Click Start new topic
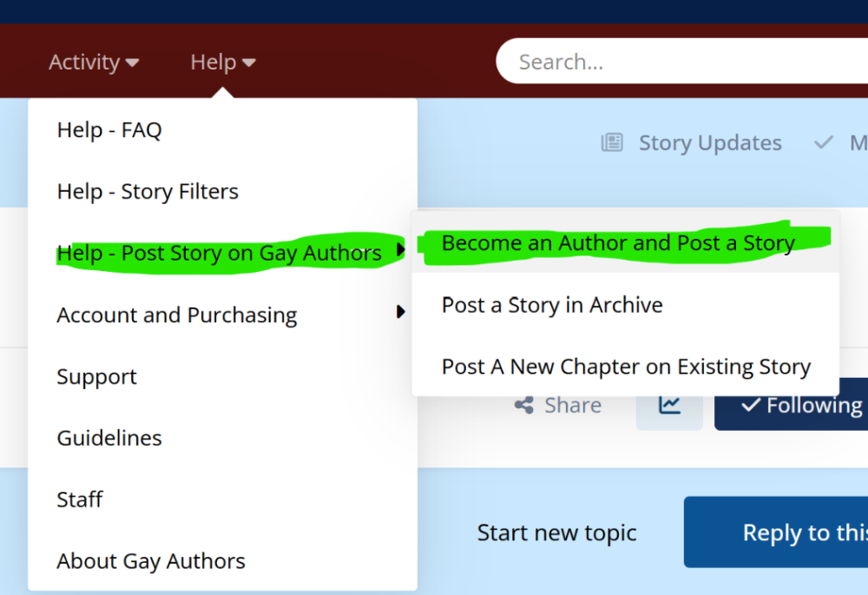Image resolution: width=868 pixels, height=595 pixels. click(556, 532)
